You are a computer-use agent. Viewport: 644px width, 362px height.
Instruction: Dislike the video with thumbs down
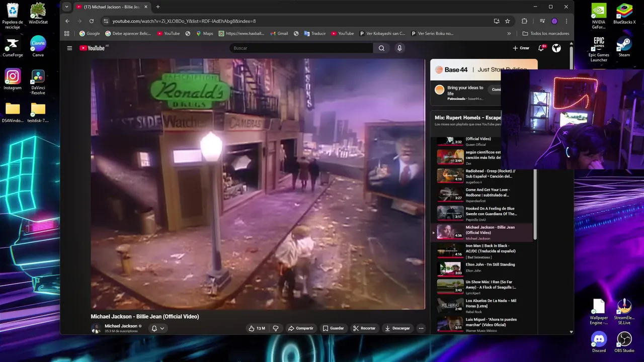click(x=276, y=328)
